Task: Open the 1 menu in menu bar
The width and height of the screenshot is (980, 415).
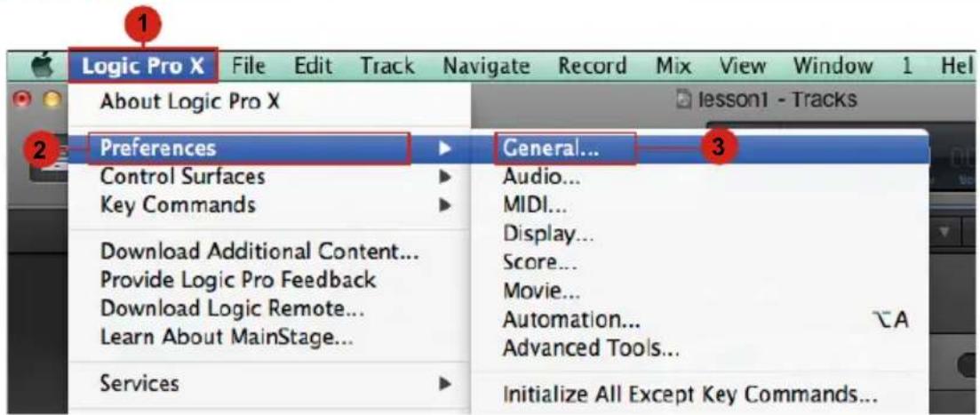Action: click(905, 66)
